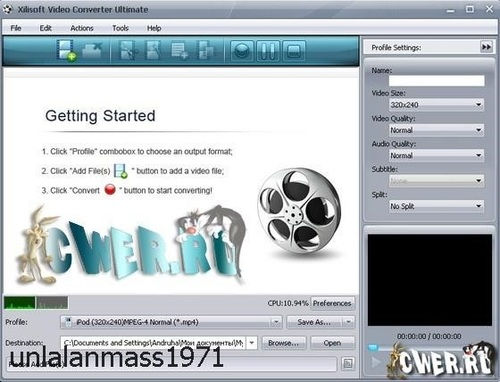
Task: Open the Destination path dropdown arrow
Action: (x=252, y=343)
